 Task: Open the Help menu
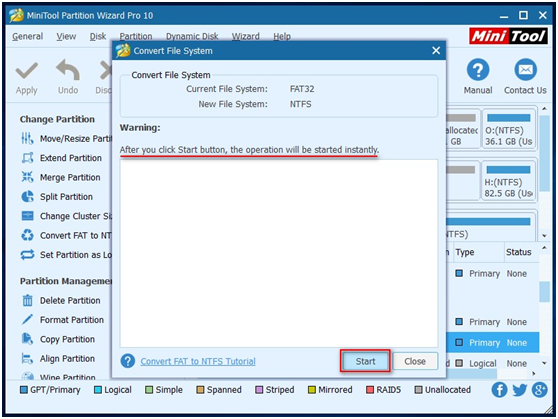click(x=282, y=36)
